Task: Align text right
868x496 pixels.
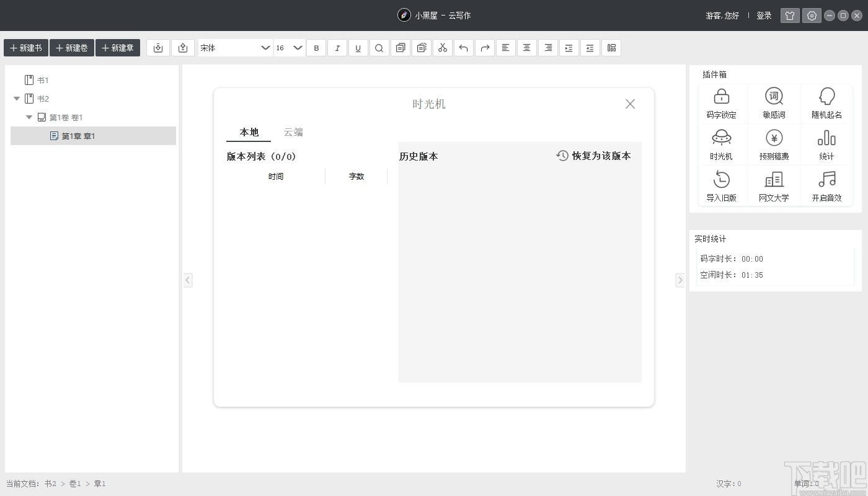Action: click(548, 48)
